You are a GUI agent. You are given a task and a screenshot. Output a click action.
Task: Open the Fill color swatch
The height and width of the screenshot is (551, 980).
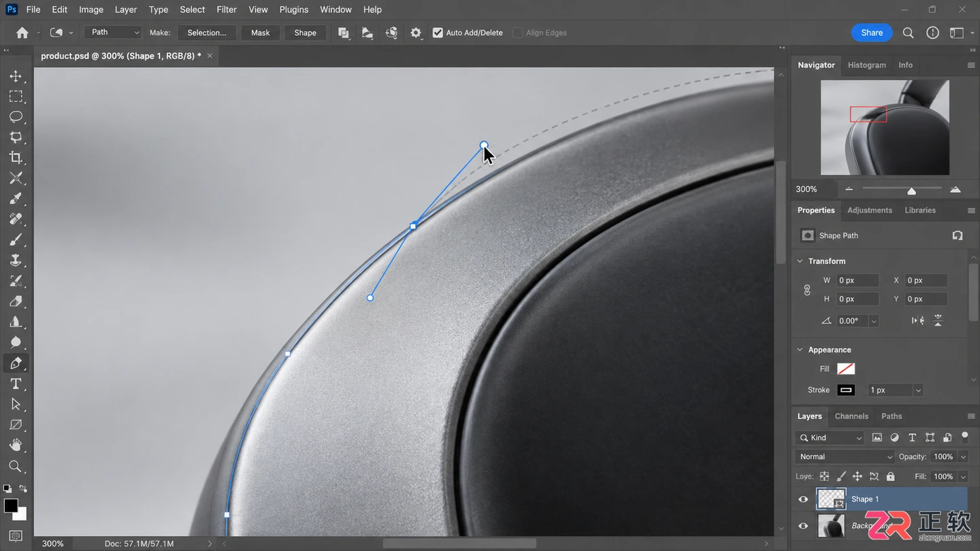coord(846,369)
